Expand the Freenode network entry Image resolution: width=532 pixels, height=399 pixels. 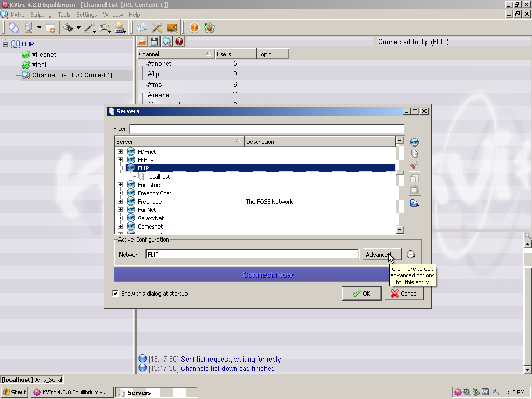(120, 201)
